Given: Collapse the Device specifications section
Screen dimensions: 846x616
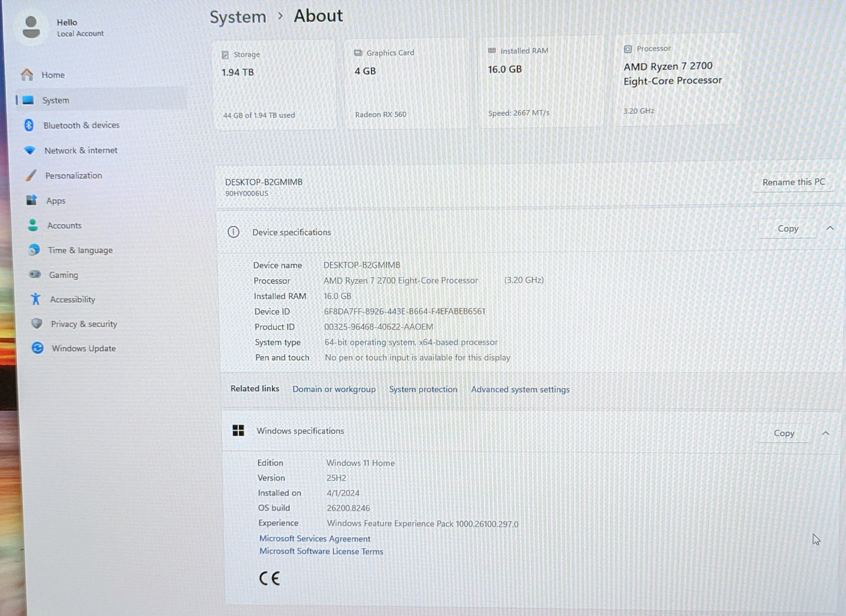Looking at the screenshot, I should pos(830,228).
